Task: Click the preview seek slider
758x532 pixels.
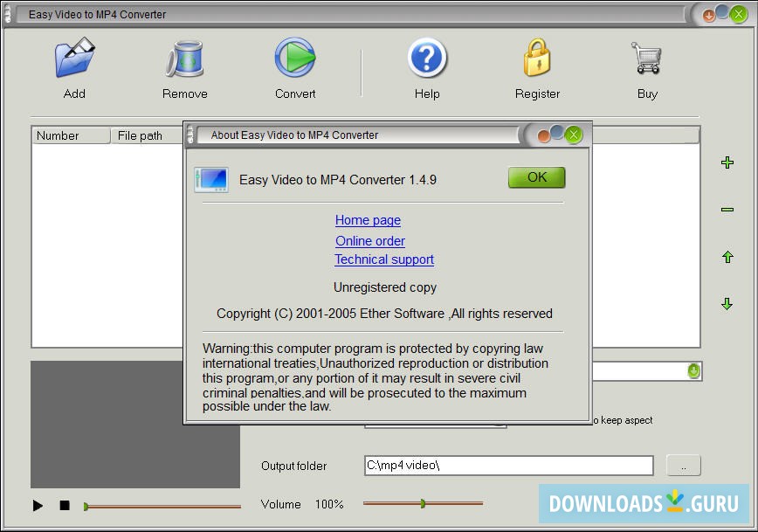Action: pos(162,507)
